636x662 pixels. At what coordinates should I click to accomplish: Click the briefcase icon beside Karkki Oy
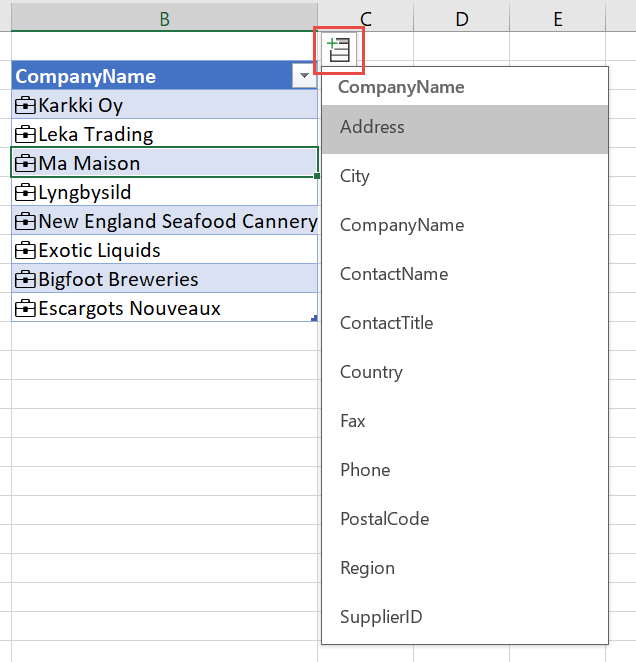[25, 106]
